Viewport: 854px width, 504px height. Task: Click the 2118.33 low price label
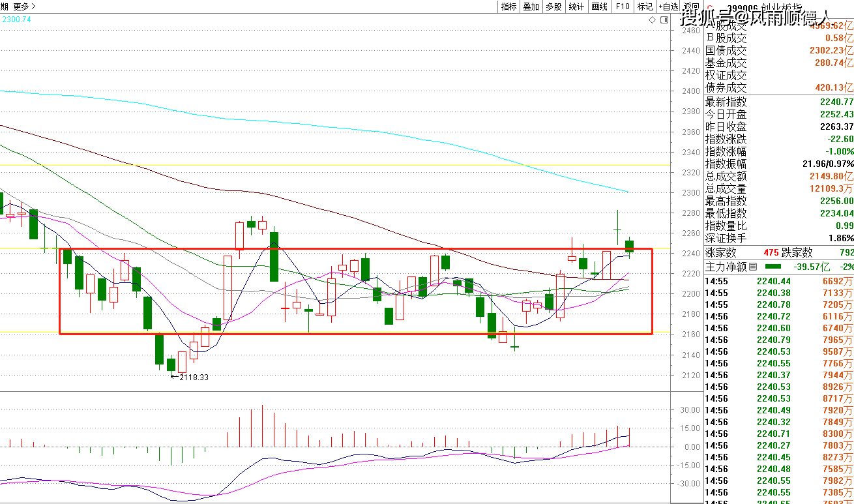point(194,378)
